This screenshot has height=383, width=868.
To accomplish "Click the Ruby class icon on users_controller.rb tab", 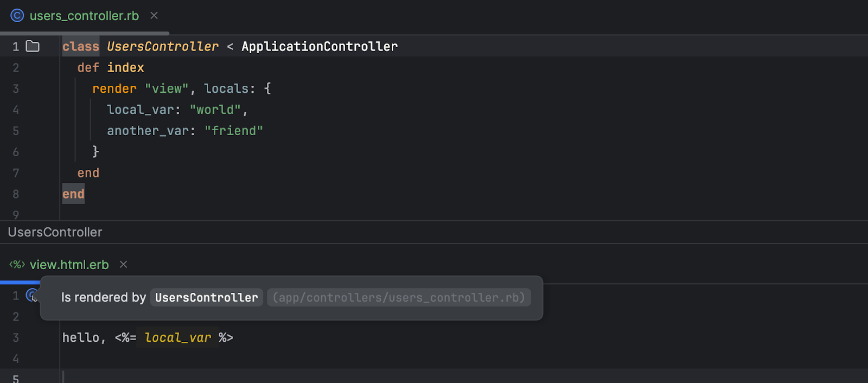I will point(17,16).
